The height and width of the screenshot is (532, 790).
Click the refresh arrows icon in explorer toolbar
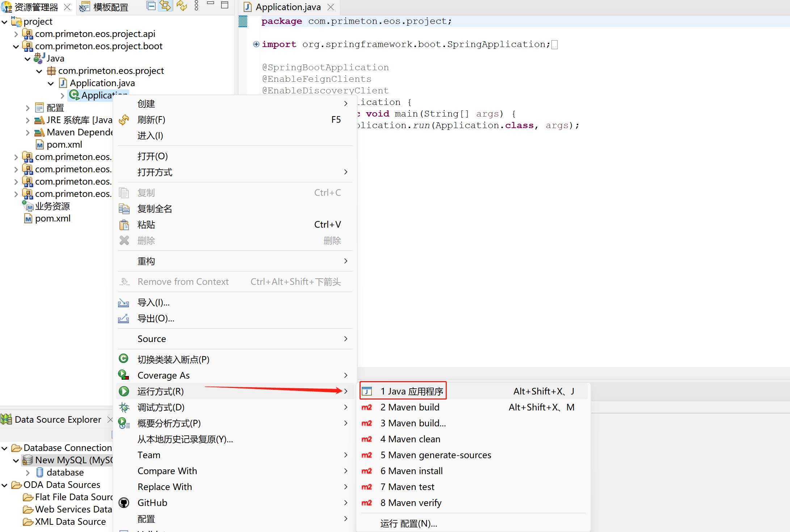182,6
